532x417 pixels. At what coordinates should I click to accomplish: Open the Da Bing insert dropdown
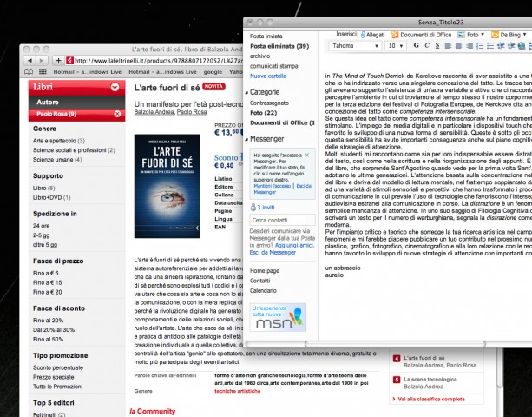(x=509, y=35)
